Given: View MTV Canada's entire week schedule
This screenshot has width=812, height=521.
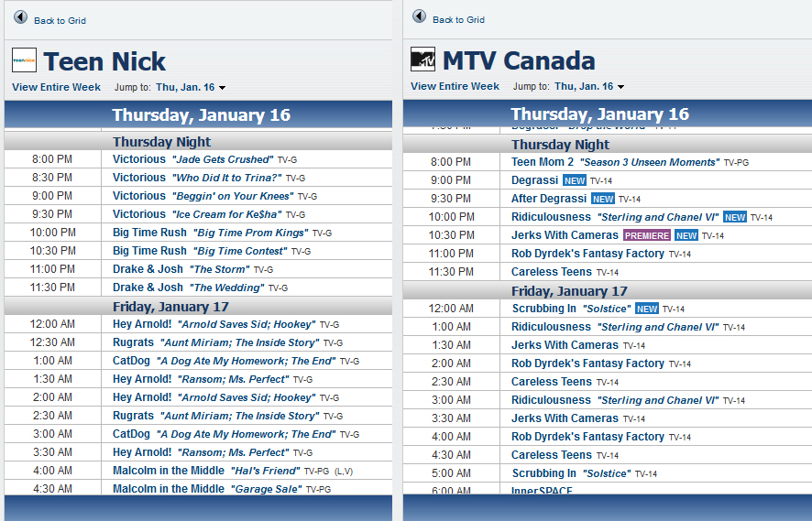Looking at the screenshot, I should (x=455, y=86).
